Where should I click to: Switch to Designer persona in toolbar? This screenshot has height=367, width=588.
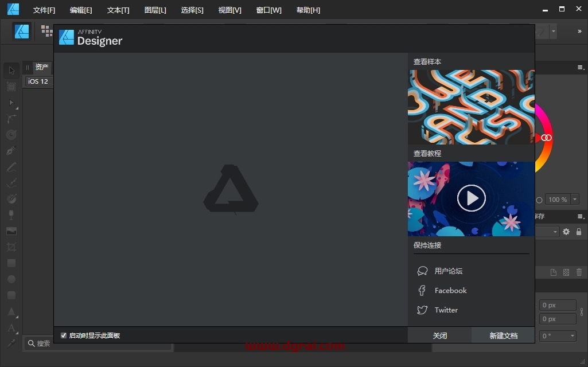pyautogui.click(x=22, y=31)
